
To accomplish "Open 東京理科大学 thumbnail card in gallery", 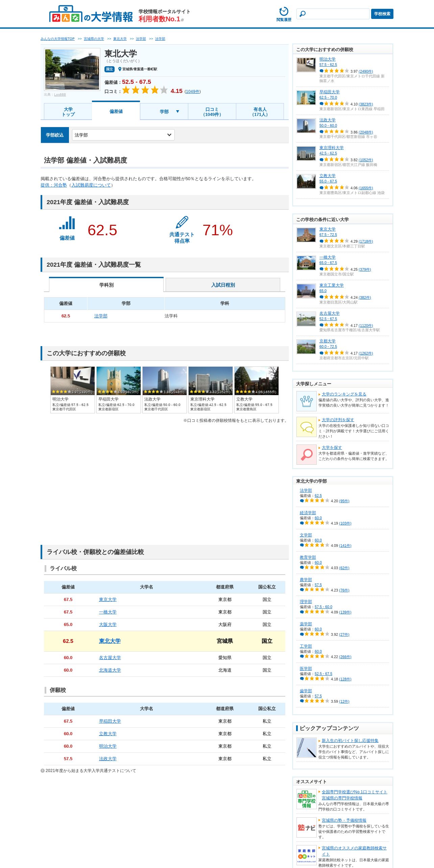I will click(x=211, y=390).
